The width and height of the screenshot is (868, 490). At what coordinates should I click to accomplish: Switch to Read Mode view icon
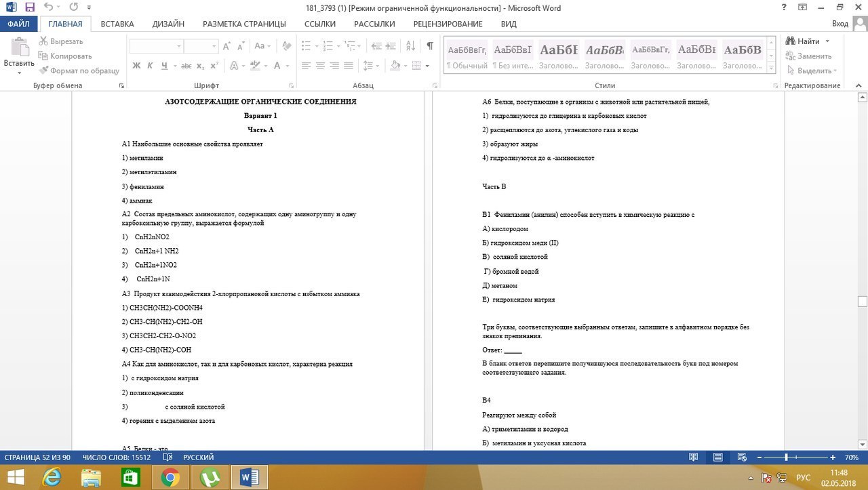pyautogui.click(x=693, y=457)
